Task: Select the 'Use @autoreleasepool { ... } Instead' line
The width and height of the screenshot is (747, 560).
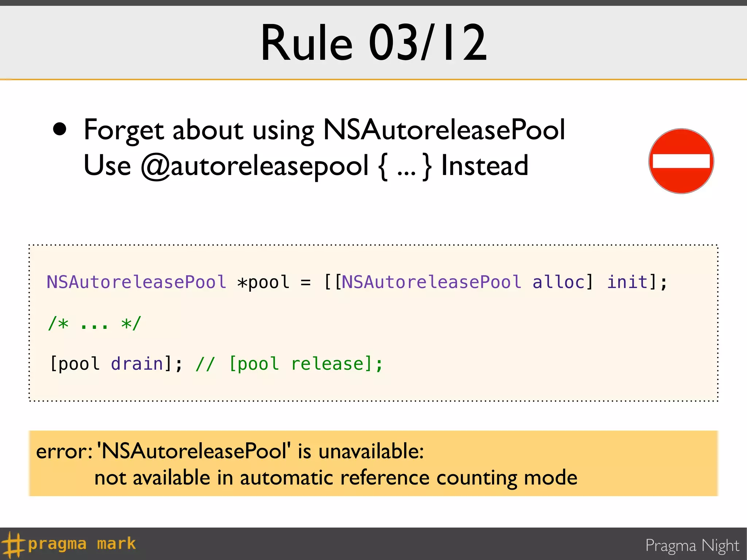Action: click(x=306, y=166)
